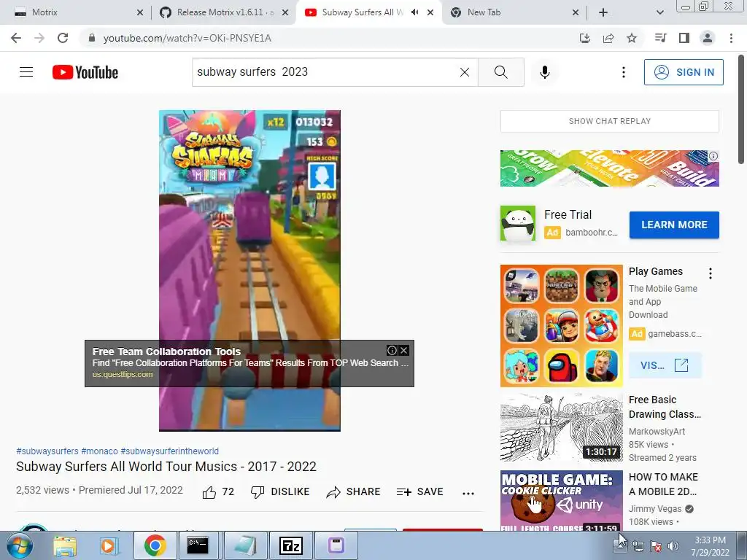
Task: Open a new browser tab
Action: pos(603,12)
